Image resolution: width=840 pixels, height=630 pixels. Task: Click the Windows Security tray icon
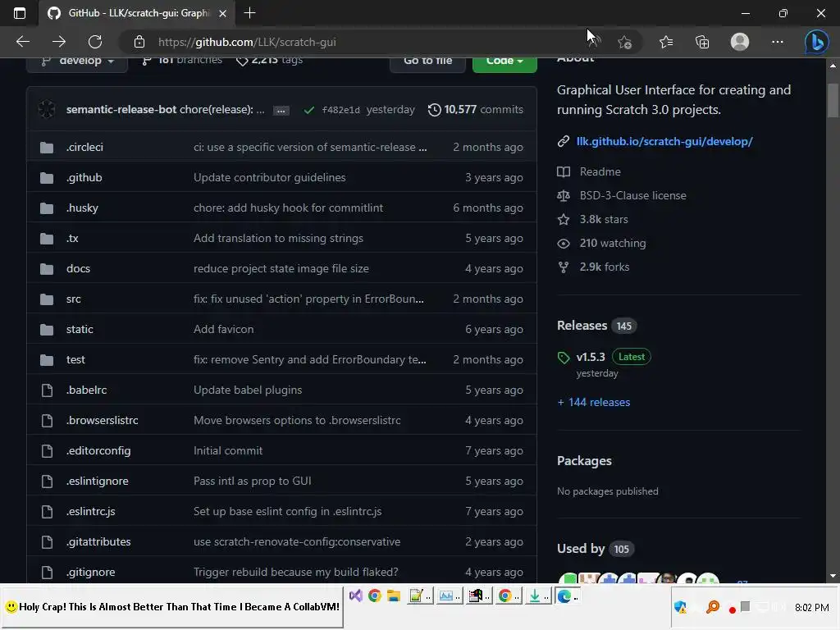click(680, 607)
